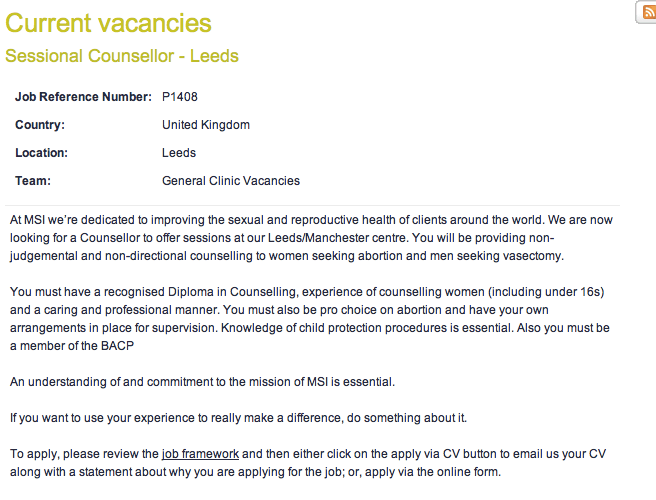Viewport: 656px width, 500px height.
Task: Click the Sessional Counsellor - Leeds title
Action: point(122,56)
